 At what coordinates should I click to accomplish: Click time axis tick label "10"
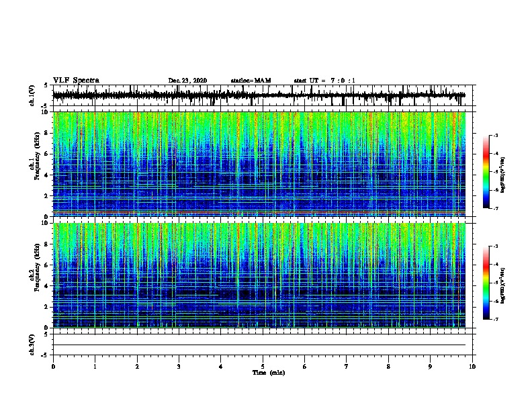point(472,366)
